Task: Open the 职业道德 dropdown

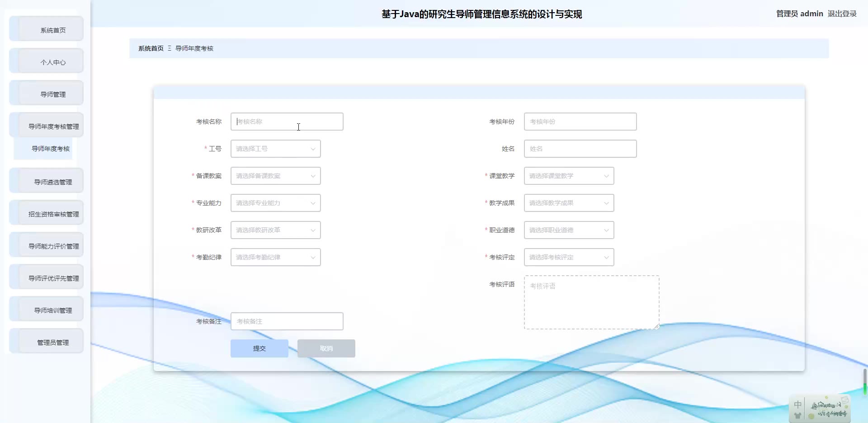Action: (569, 230)
